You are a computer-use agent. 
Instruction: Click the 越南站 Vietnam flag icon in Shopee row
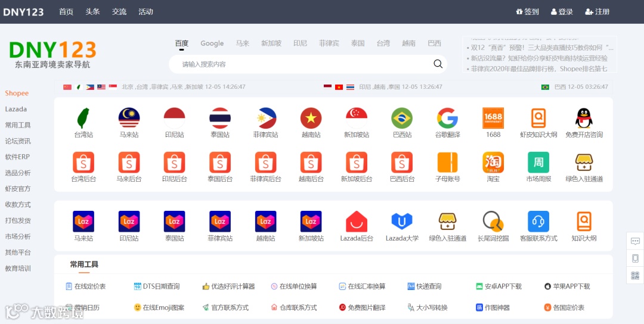coord(311,118)
